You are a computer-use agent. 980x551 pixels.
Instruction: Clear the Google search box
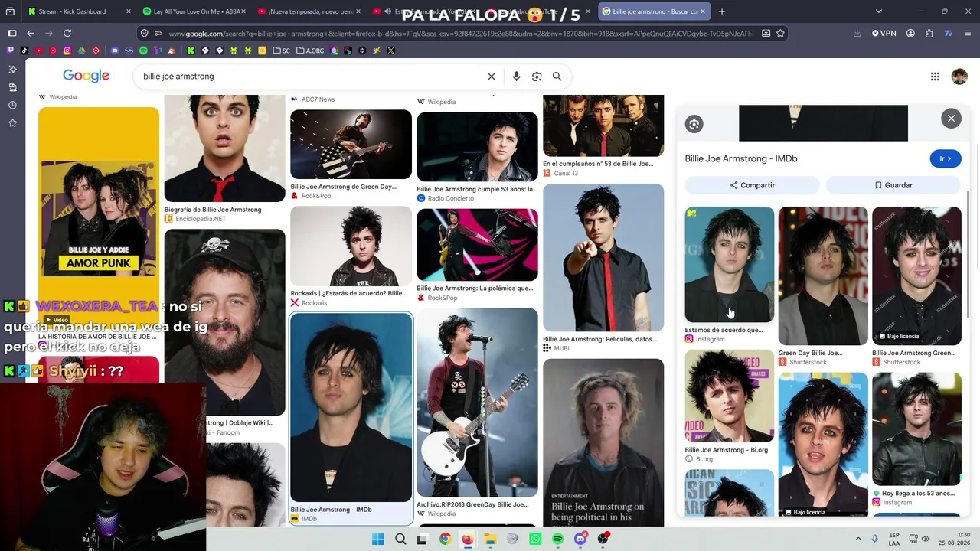point(492,77)
